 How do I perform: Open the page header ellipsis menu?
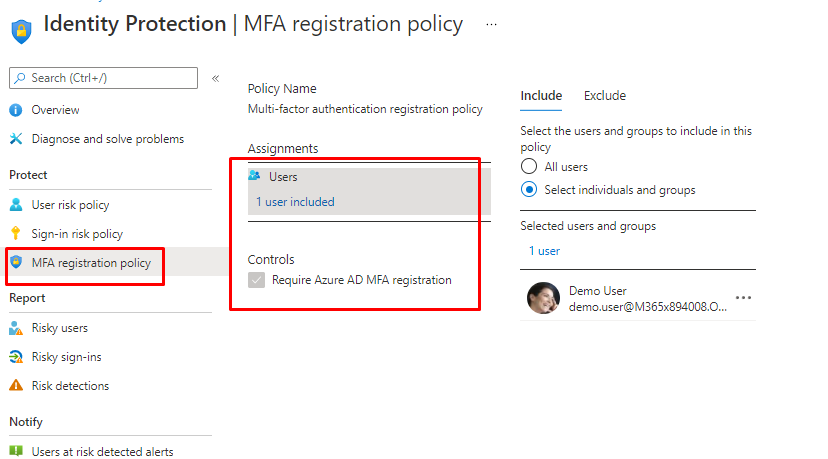491,24
